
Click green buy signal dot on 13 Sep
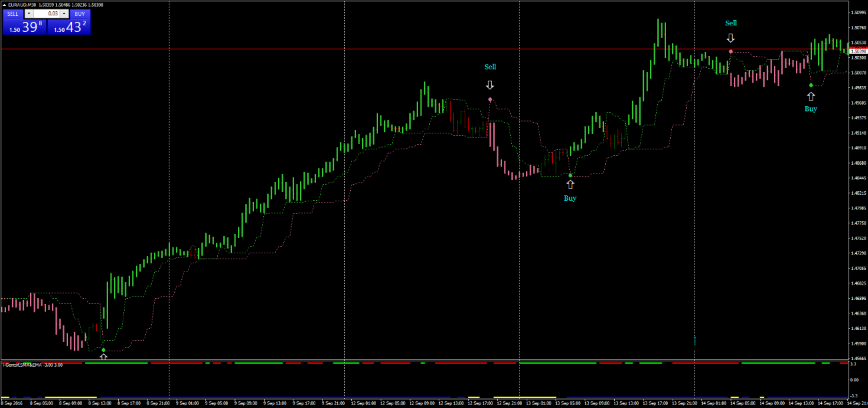click(x=570, y=175)
